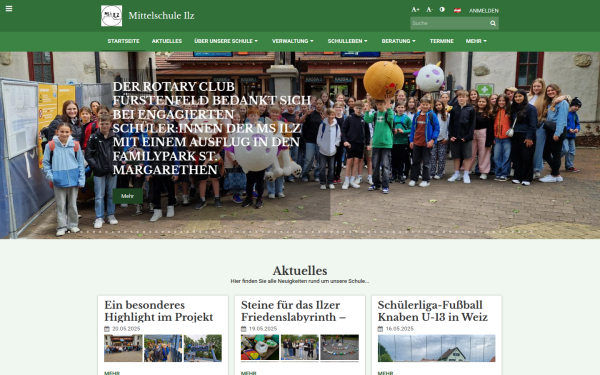Open the hamburger side menu
This screenshot has width=600, height=375.
(x=9, y=8)
